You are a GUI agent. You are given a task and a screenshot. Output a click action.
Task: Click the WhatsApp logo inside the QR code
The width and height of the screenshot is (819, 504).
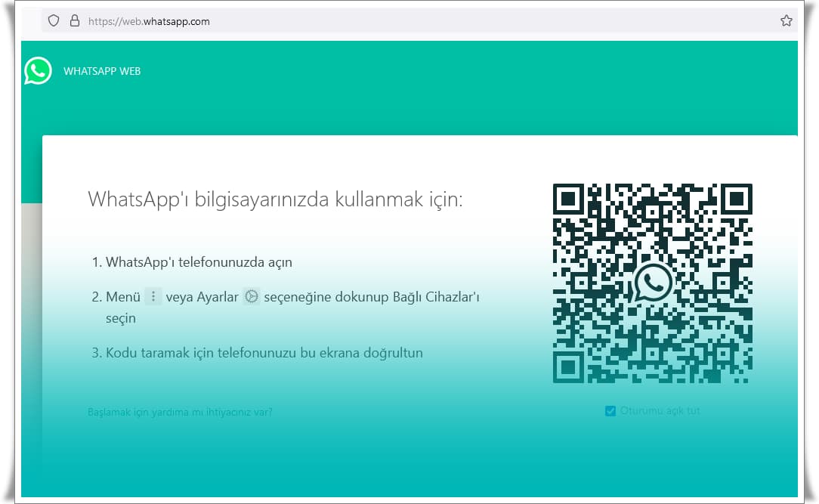652,283
